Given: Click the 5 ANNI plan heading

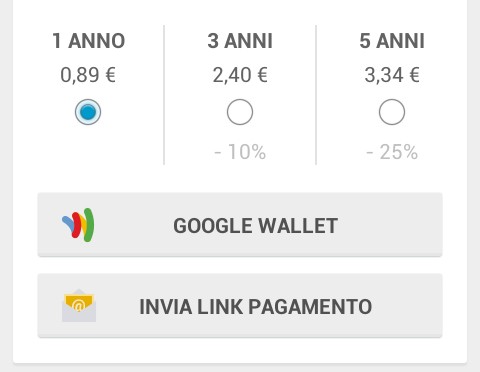Looking at the screenshot, I should (392, 41).
